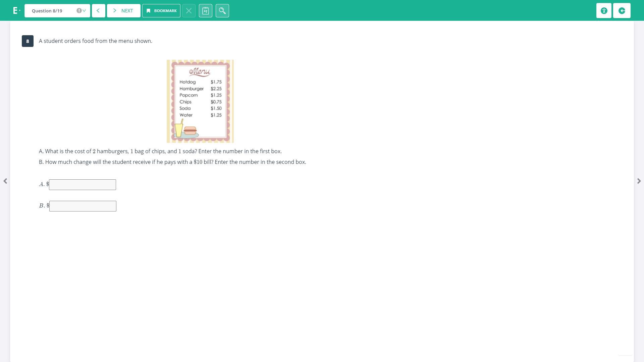Go to the previous question via toolbar
The height and width of the screenshot is (362, 644).
tap(98, 11)
